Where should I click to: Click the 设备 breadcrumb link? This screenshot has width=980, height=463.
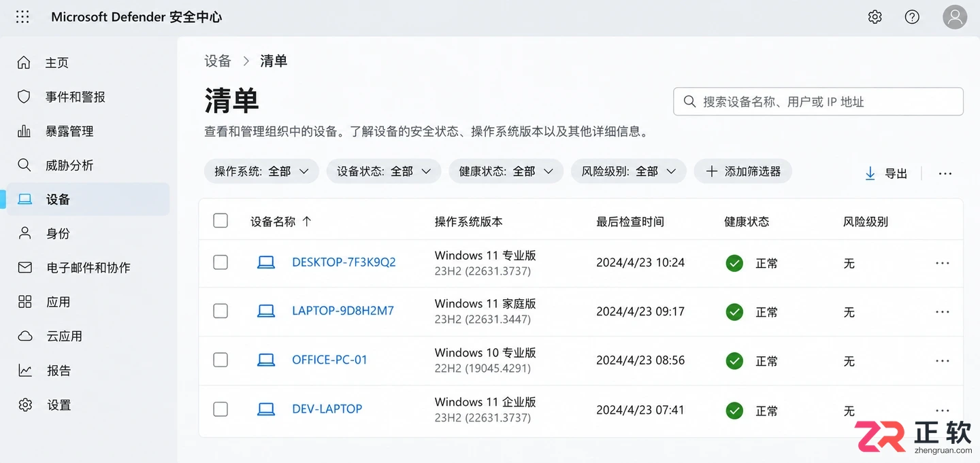(x=218, y=61)
